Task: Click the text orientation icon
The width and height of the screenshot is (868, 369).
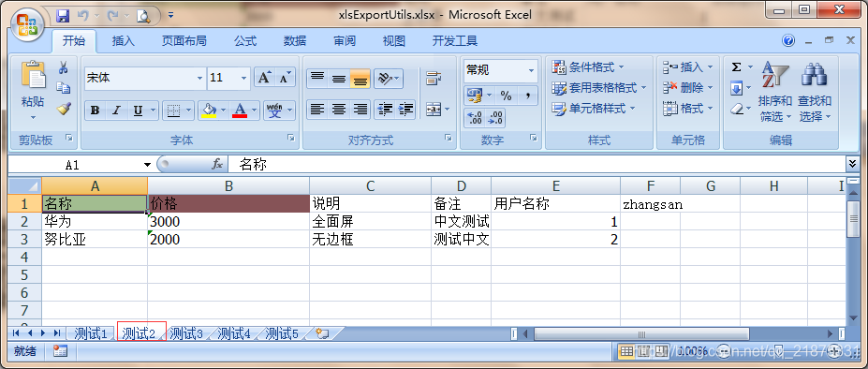Action: [x=385, y=78]
